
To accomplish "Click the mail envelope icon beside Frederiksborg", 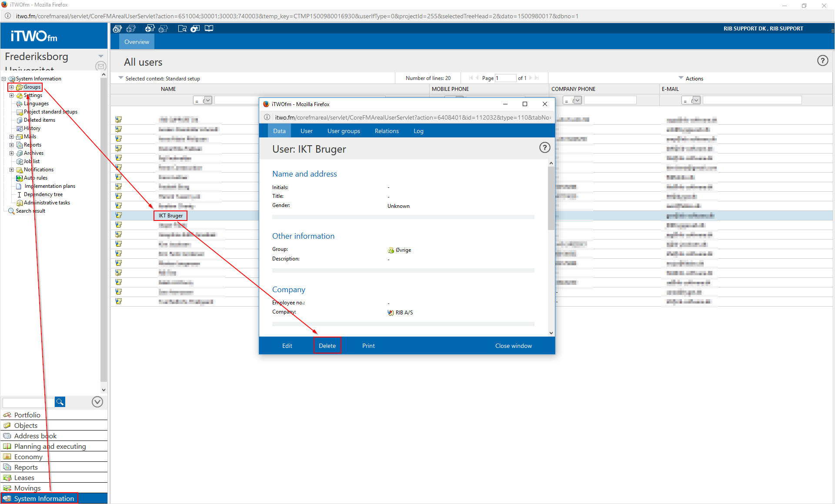I will coord(100,66).
